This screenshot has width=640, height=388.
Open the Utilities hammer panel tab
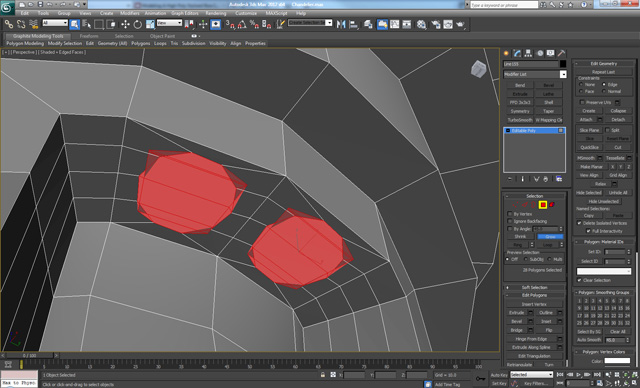[x=562, y=53]
